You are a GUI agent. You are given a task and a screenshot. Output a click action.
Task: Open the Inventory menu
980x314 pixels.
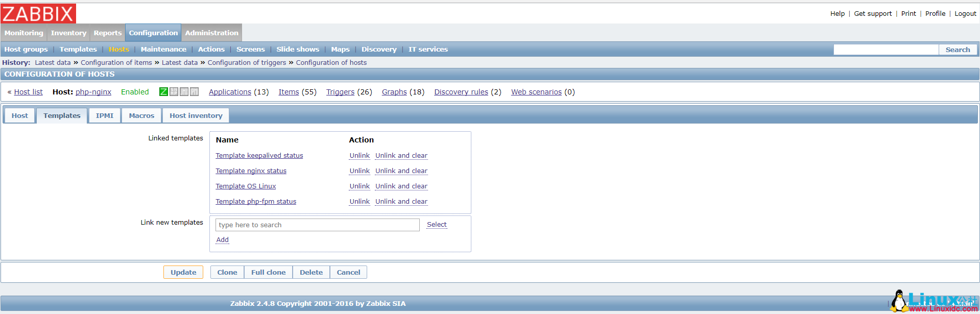[68, 33]
